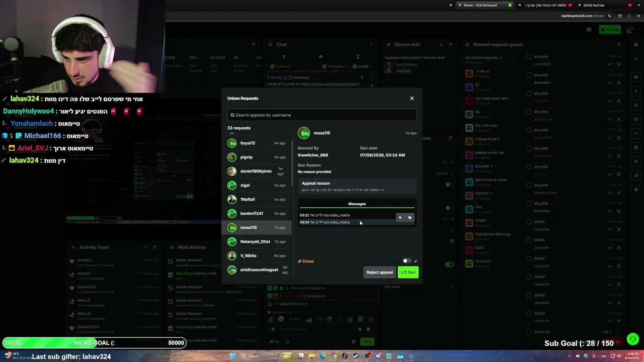Open site information icon beside the URL
Viewport: 644px width, 362px height.
point(609,16)
